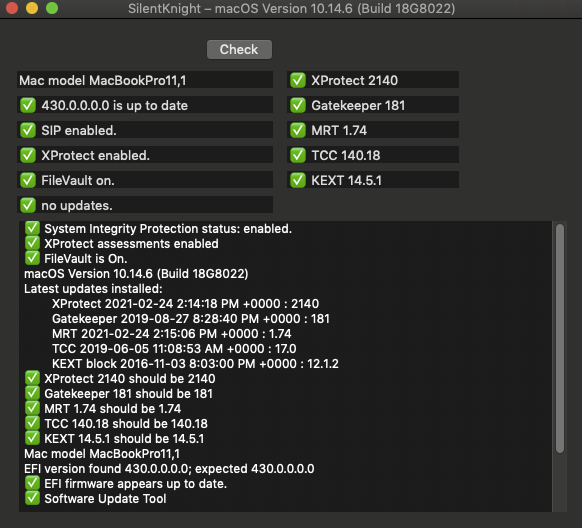Click 'System Integrity Protection status: enabled.' log text
Viewport: 582px width, 528px height.
pos(168,229)
